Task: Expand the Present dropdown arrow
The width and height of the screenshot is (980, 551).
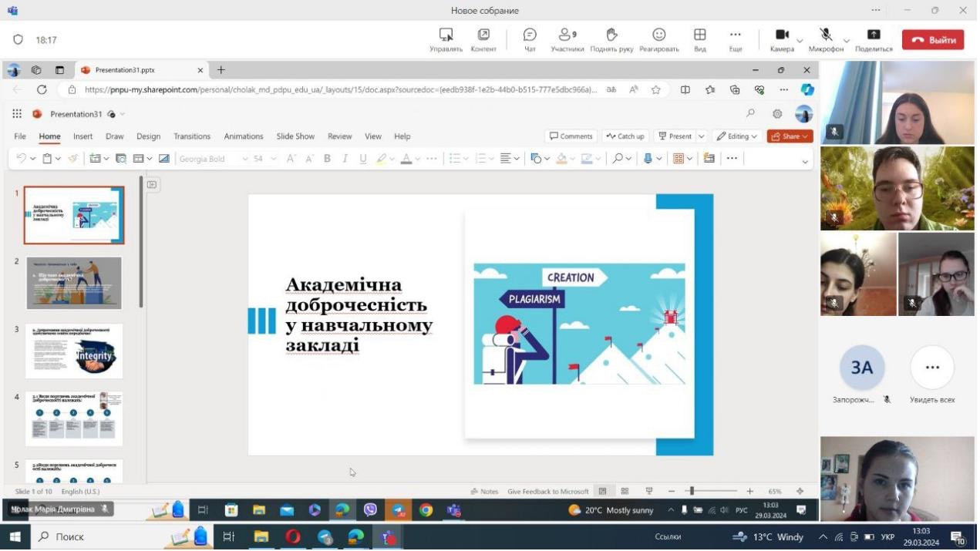Action: 702,136
